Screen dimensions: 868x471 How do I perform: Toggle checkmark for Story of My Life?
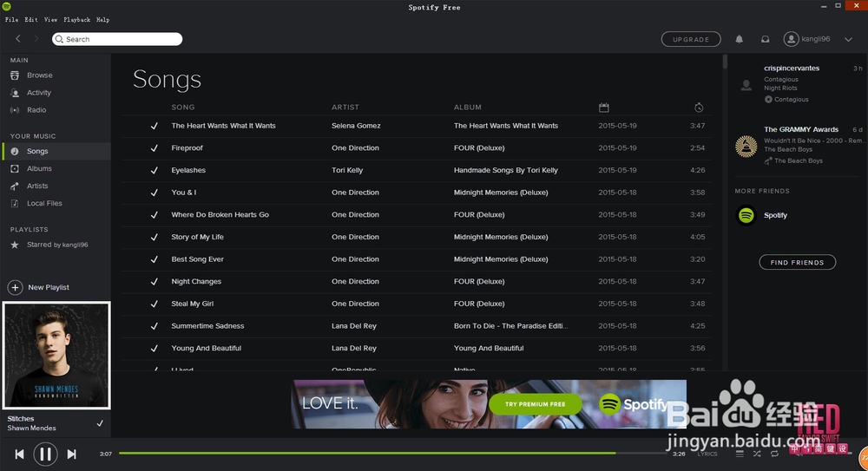pyautogui.click(x=154, y=237)
